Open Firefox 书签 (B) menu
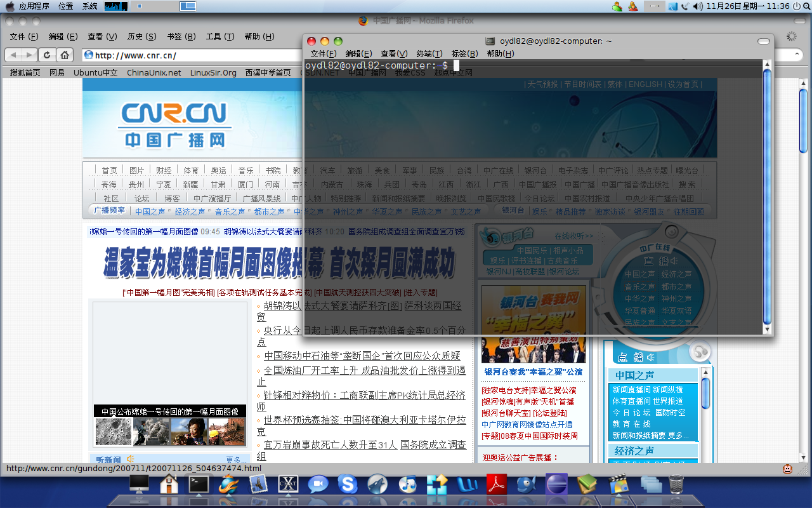812x508 pixels. 181,37
